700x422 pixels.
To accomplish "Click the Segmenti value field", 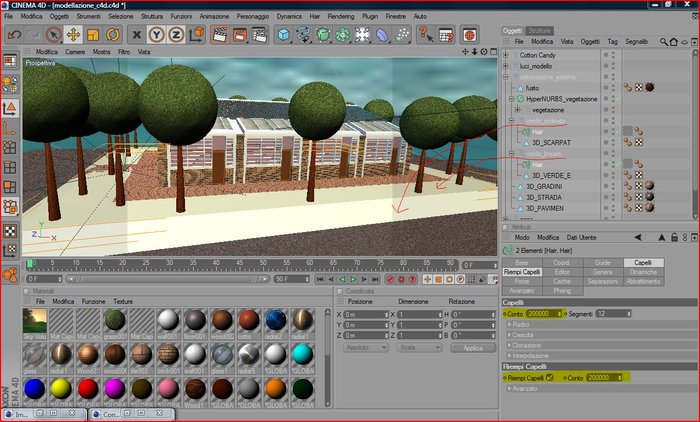I will 613,314.
